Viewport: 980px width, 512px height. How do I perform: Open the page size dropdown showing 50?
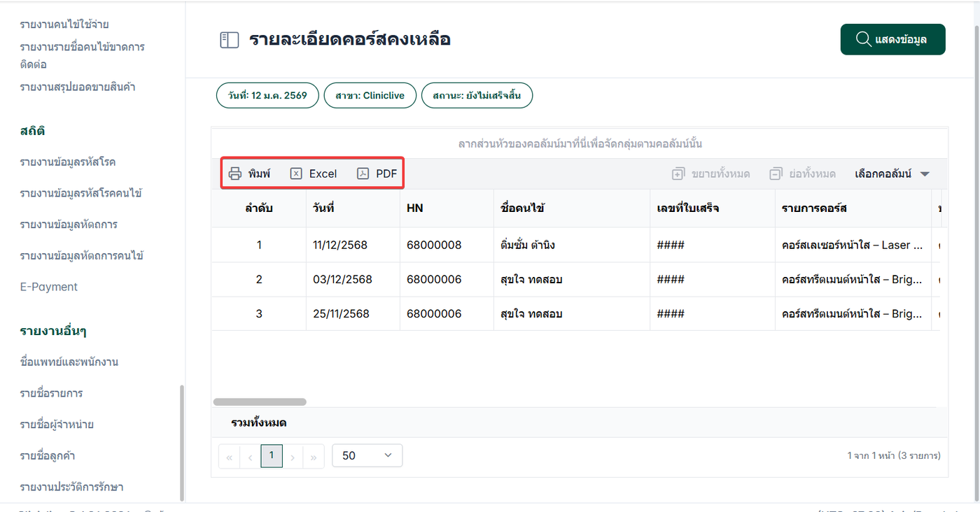[x=367, y=455]
